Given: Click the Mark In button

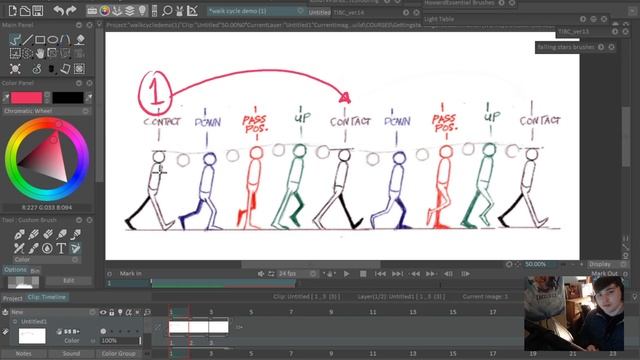Looking at the screenshot, I should click(x=131, y=273).
